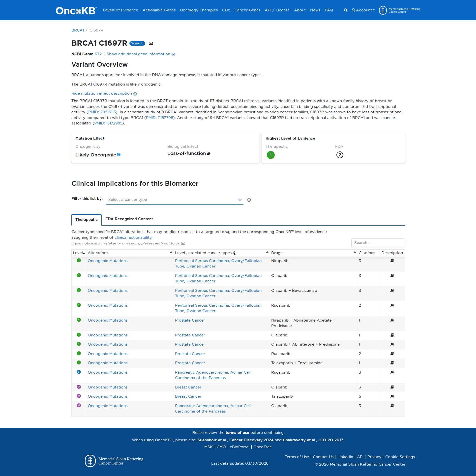Open Contact Us footer link
Viewport: 476px width, 476px height.
[x=323, y=457]
